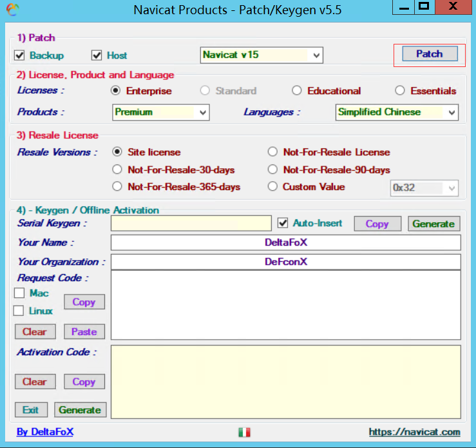The image size is (476, 448).
Task: Minimize the Patch/Keygen window
Action: [403, 7]
